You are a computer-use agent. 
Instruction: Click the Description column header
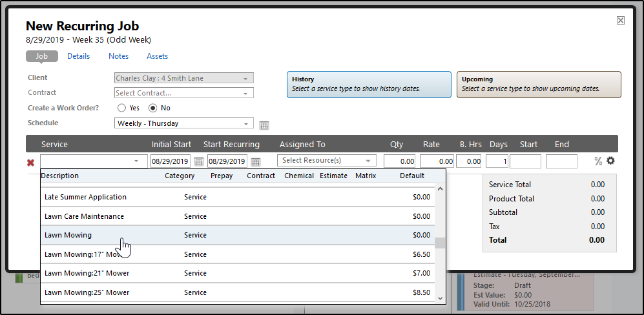point(60,176)
